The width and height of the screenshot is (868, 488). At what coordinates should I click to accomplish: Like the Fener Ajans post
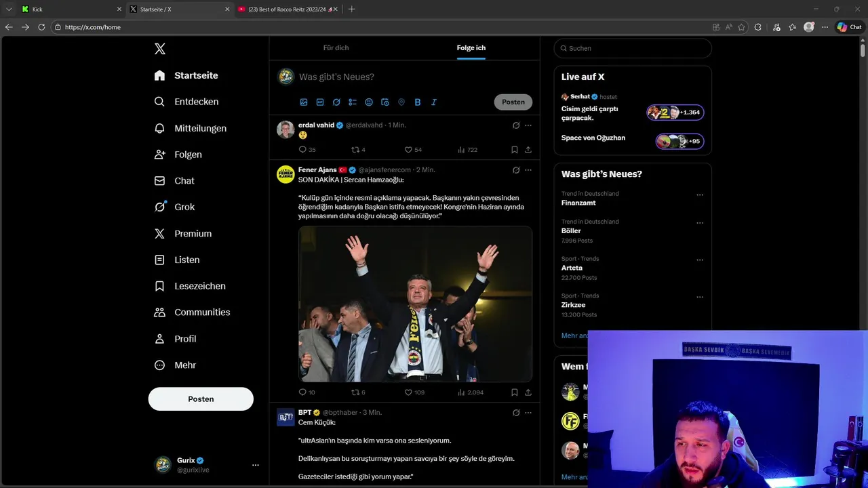pos(408,392)
